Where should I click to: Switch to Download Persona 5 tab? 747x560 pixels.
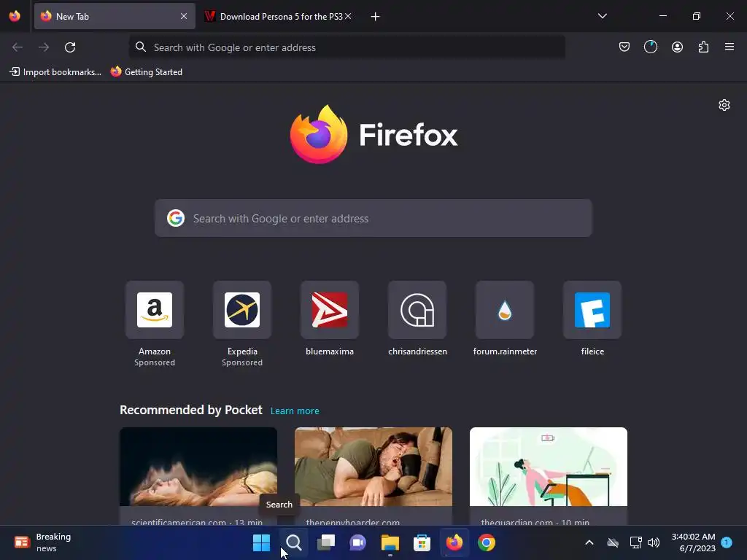[279, 16]
